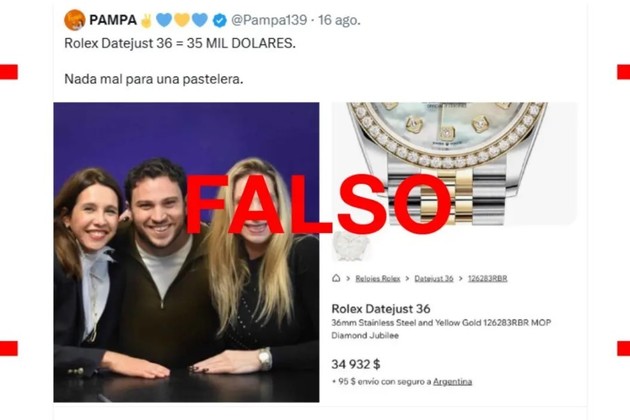The width and height of the screenshot is (630, 420).
Task: Click the Argentina shipping link
Action: pos(452,381)
